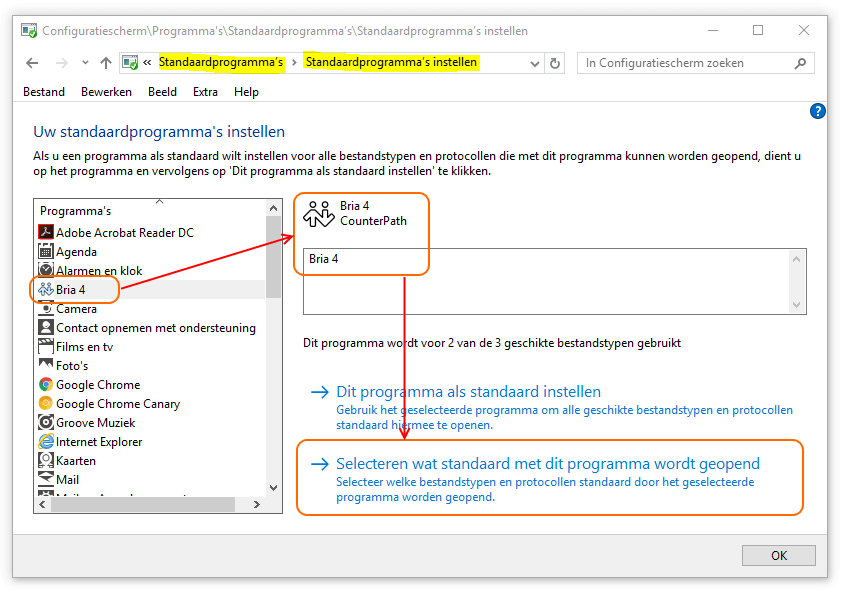The image size is (853, 599).
Task: Select Contact opnemen met ondersteuning icon
Action: (46, 328)
